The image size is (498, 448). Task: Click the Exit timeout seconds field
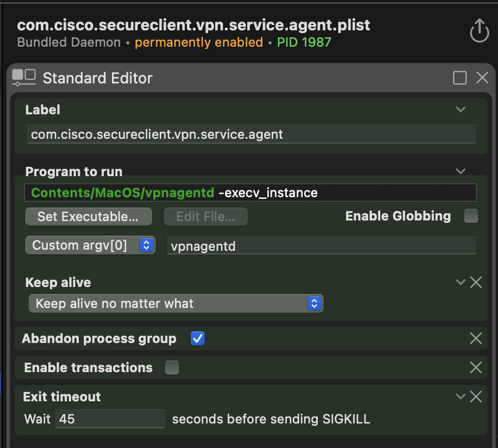(x=110, y=419)
